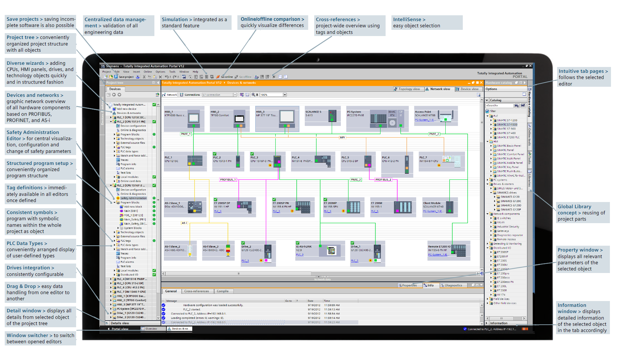Open the Cross-references tab in Info panel
619x364 pixels.
[x=197, y=291]
